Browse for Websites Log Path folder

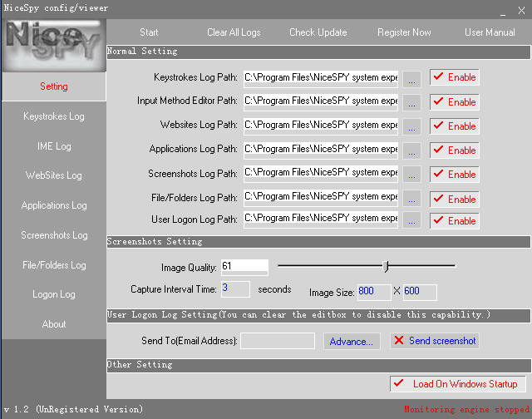tap(411, 126)
